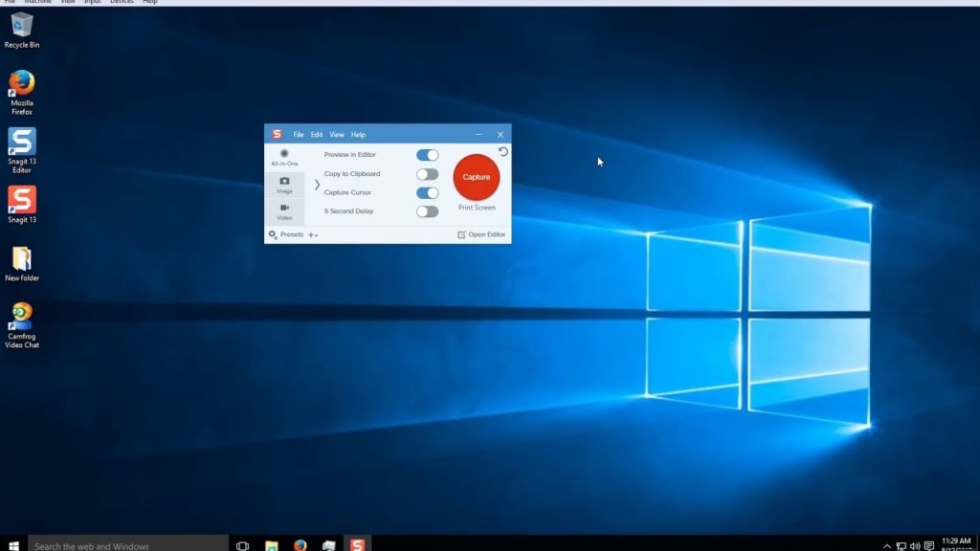Open the network tray icon

coord(902,546)
